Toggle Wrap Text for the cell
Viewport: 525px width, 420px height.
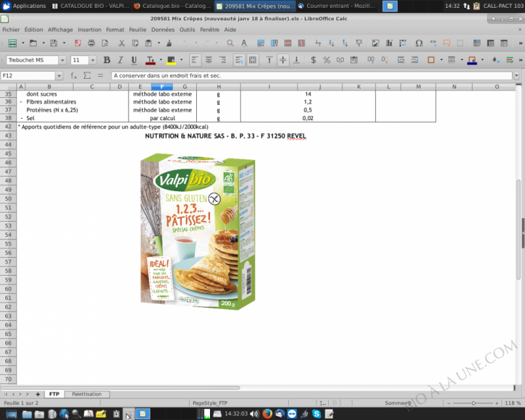click(239, 60)
